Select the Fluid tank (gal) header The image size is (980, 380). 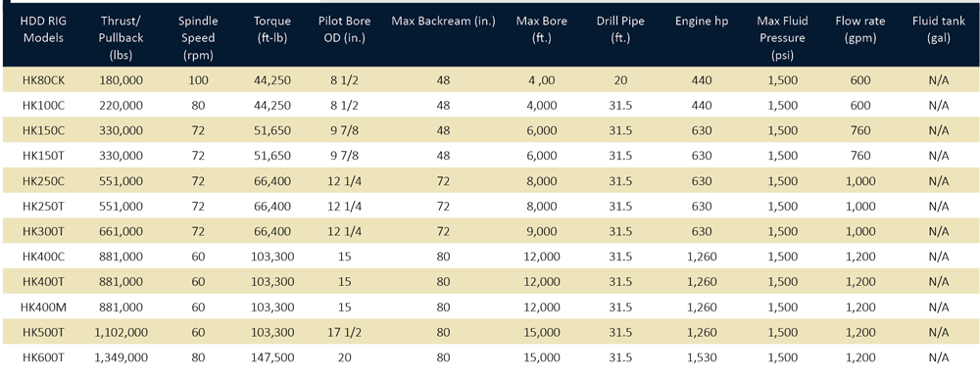point(939,29)
